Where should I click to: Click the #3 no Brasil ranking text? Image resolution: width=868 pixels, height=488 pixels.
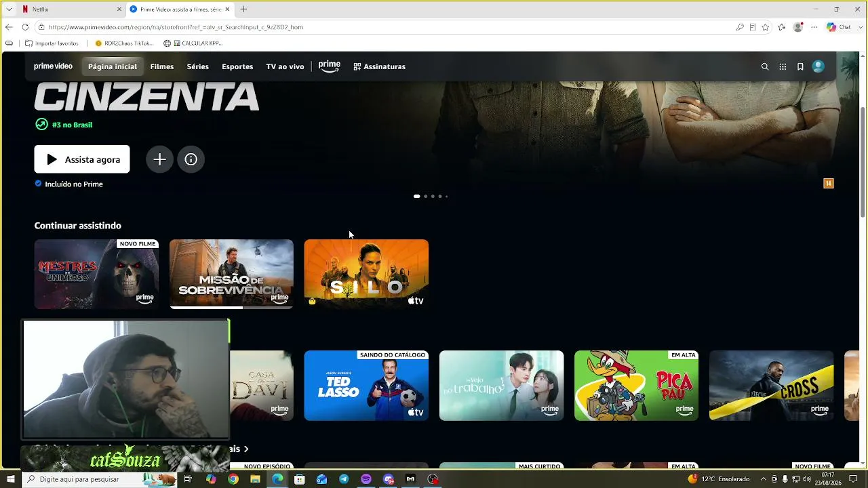point(72,125)
